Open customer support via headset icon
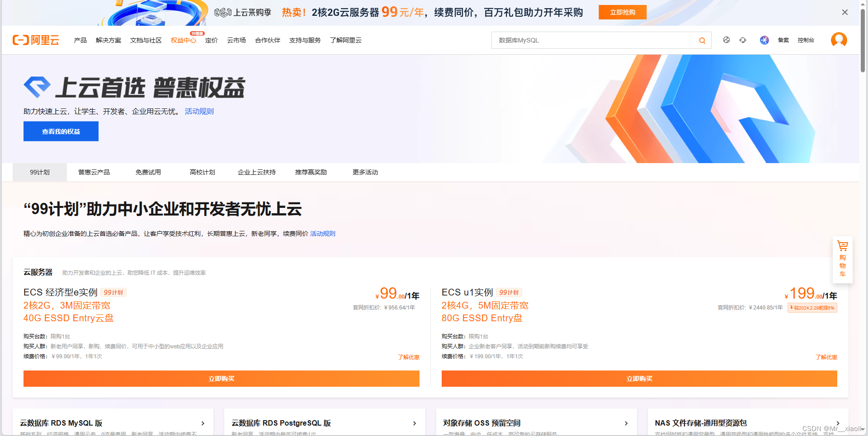 click(x=743, y=40)
